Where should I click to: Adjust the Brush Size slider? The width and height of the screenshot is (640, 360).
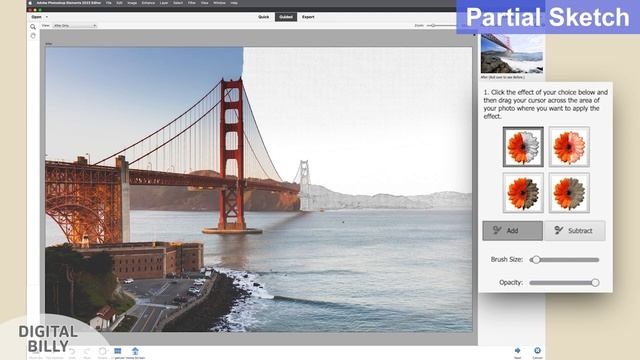564,260
